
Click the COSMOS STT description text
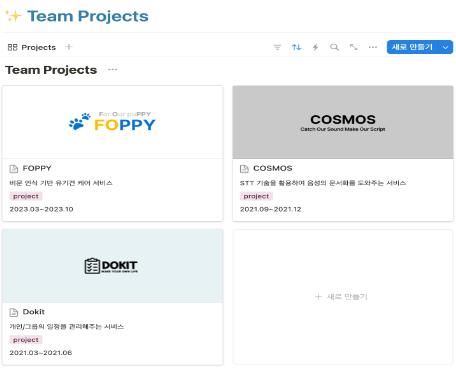click(323, 183)
